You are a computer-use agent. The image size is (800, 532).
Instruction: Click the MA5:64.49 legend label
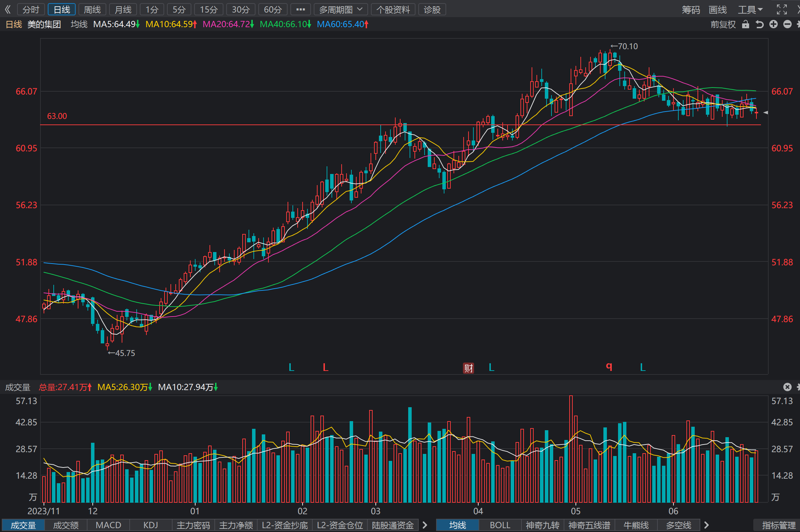[116, 24]
